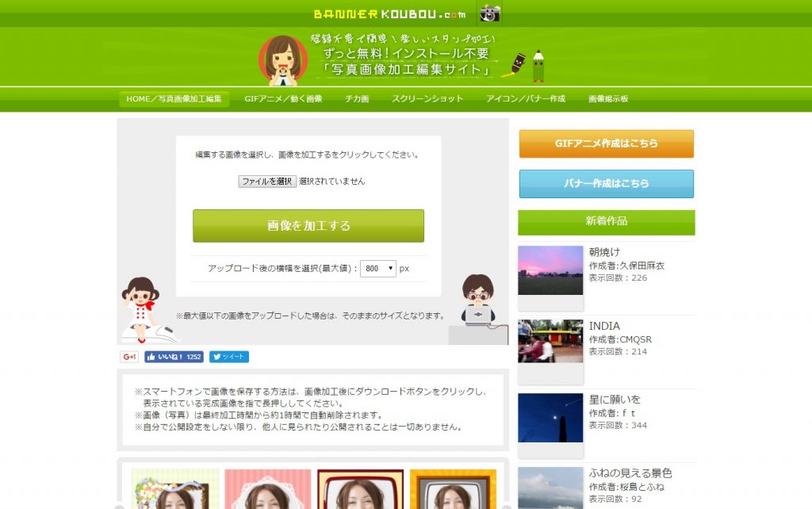Screen dimensions: 812x509
Task: Open the upload width dropdown showing 800
Action: 378,269
